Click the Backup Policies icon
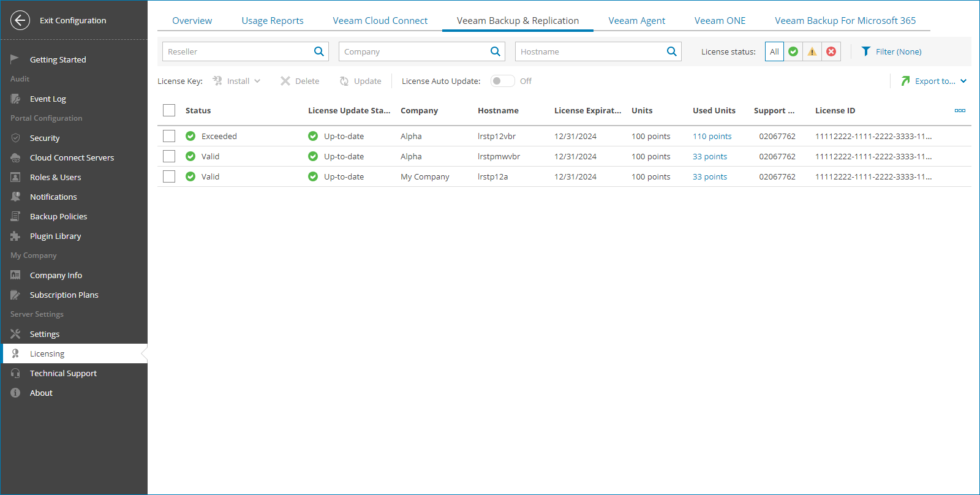 point(15,216)
